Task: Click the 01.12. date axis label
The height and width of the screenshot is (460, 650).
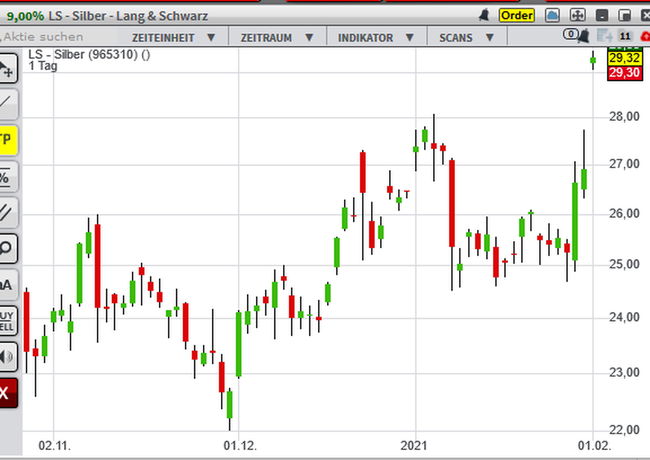Action: 240,446
